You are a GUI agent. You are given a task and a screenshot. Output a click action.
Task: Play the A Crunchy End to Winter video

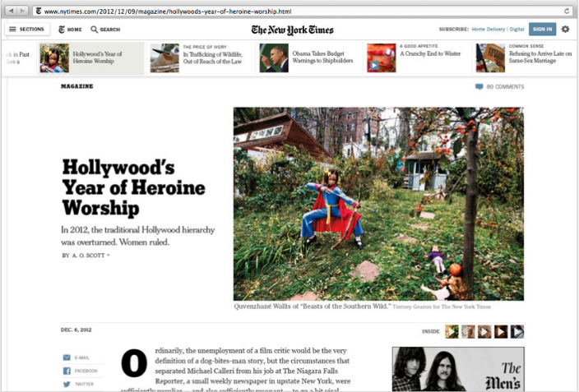click(374, 65)
